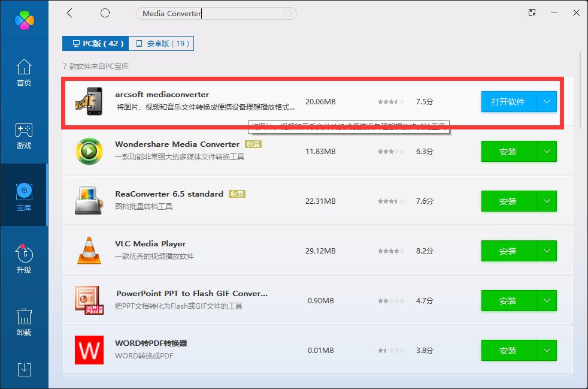This screenshot has height=389, width=588.
Task: Expand install options for VLC Media Player
Action: point(547,251)
